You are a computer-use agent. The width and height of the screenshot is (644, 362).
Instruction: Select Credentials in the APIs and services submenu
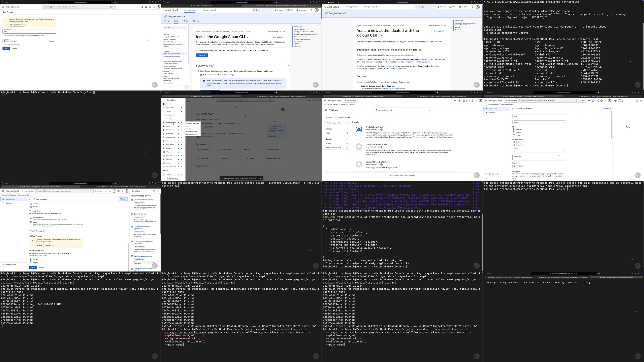pyautogui.click(x=189, y=129)
